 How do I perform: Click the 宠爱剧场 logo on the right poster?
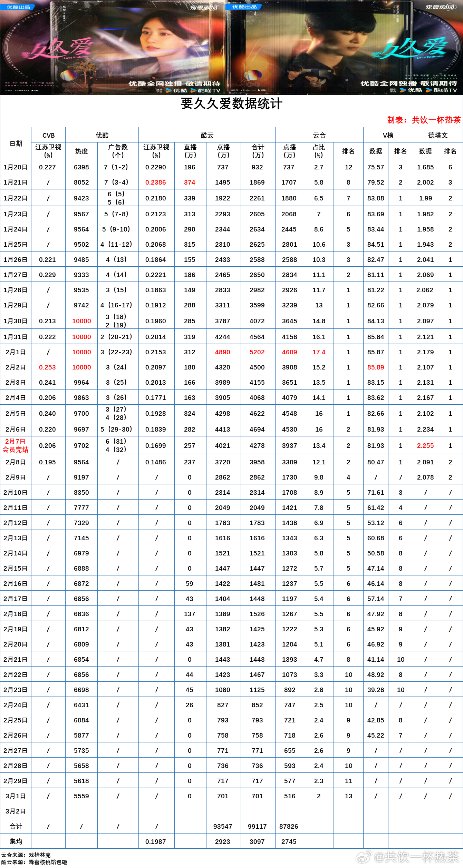(442, 7)
